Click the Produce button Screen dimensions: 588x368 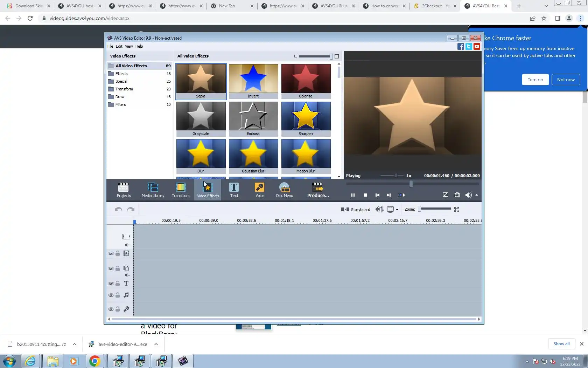(x=318, y=190)
